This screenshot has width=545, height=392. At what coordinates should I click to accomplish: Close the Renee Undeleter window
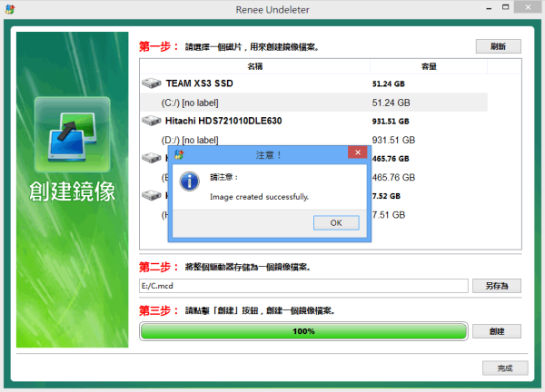pyautogui.click(x=528, y=7)
